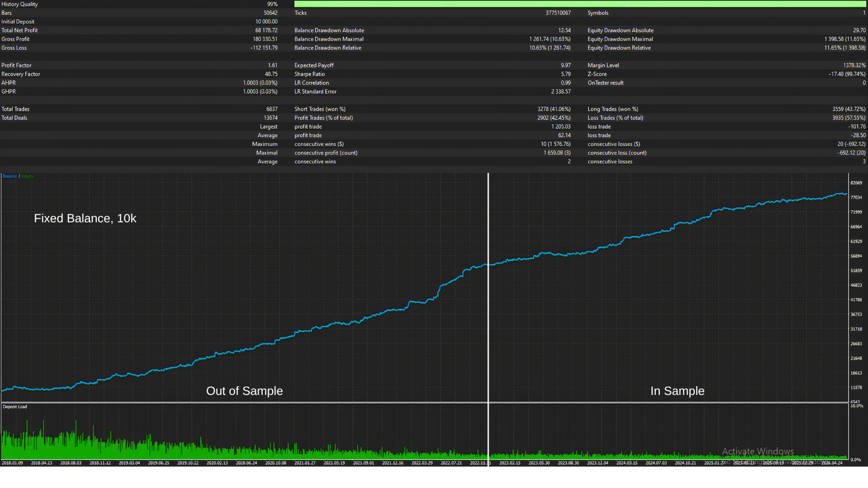Select the largest profit trade value 1 205.03

pos(561,127)
